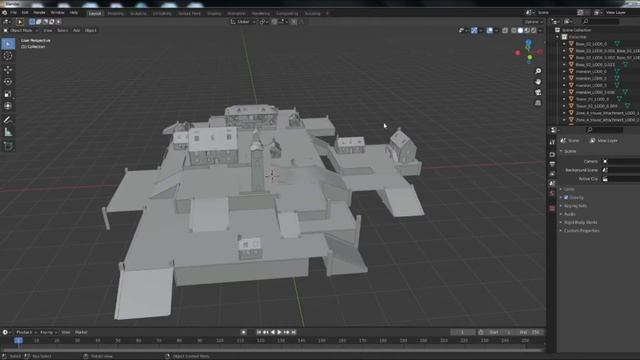Open the viewport View menu
This screenshot has height=360, width=640.
tap(48, 30)
